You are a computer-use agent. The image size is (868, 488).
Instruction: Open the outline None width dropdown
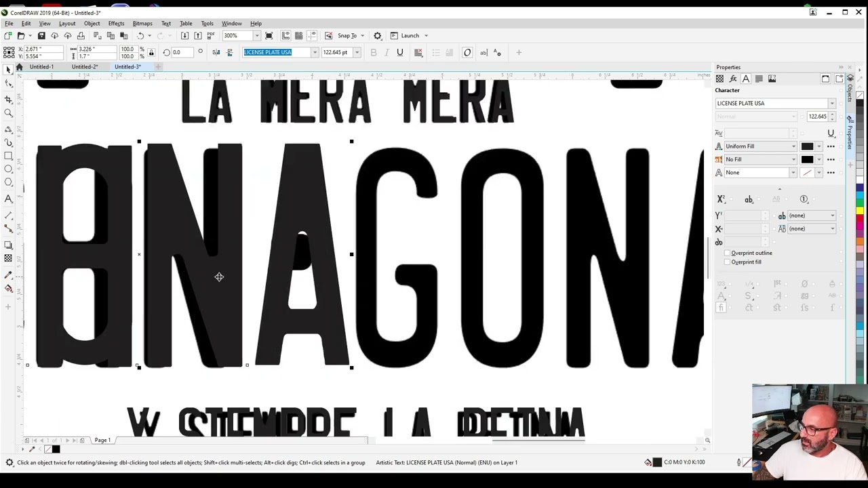point(793,172)
